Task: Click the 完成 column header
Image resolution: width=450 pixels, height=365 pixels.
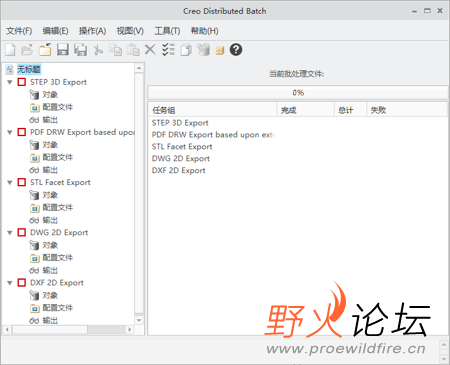Action: pos(306,110)
